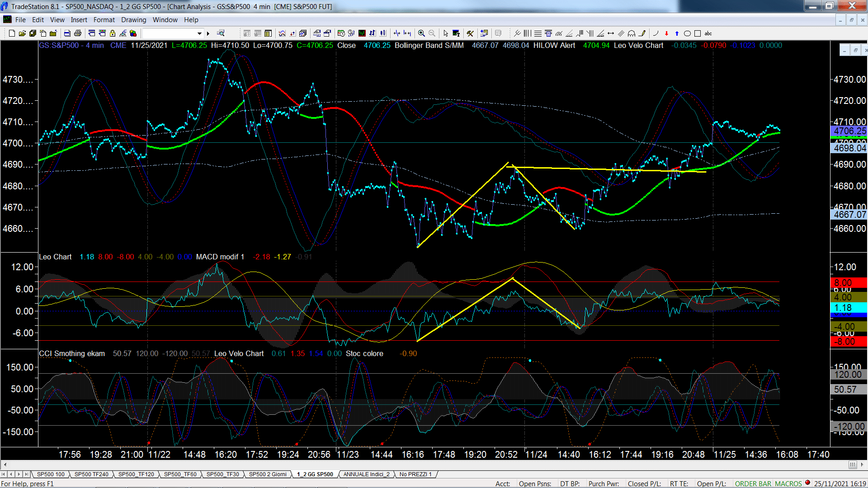
Task: Open the Edit menu
Action: 38,20
